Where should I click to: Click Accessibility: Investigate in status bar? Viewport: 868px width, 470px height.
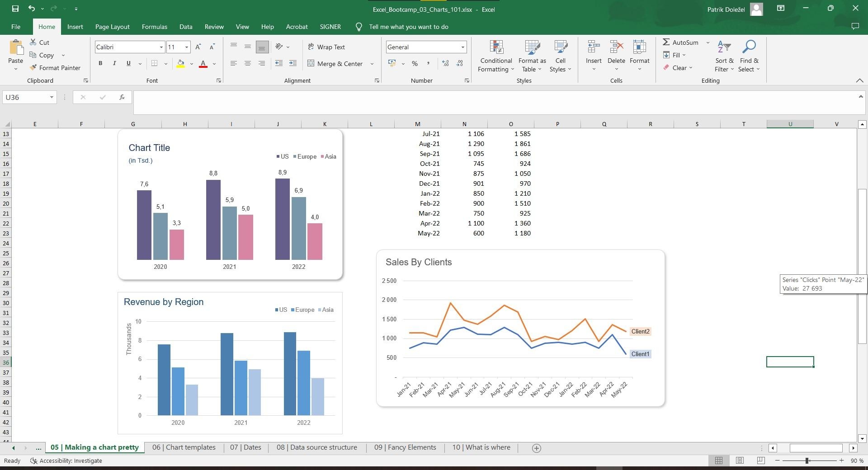[x=66, y=461]
